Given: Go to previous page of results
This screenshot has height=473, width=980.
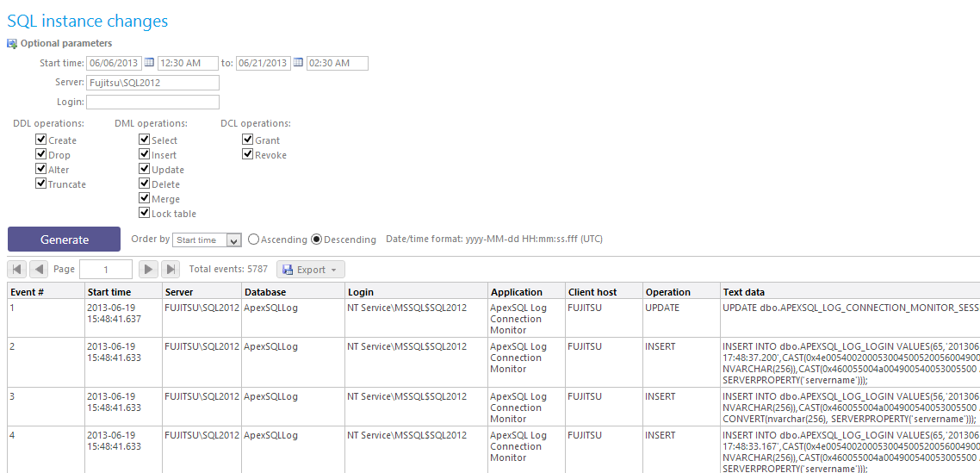Looking at the screenshot, I should click(x=39, y=269).
